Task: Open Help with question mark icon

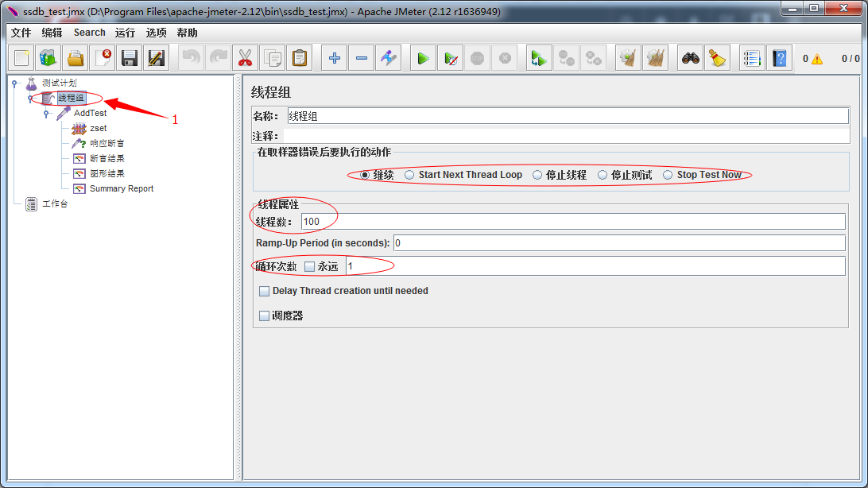Action: pos(780,58)
